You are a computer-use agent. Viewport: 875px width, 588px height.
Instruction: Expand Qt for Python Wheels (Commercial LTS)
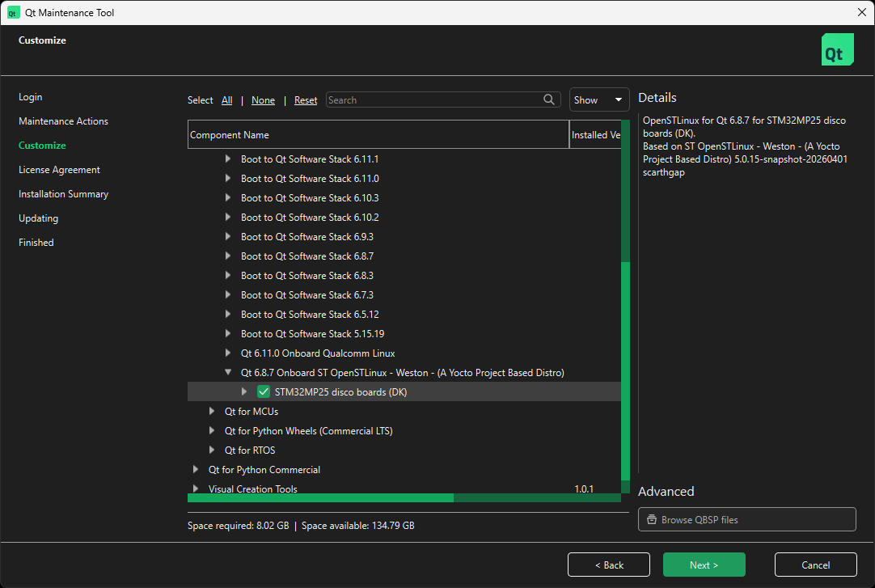tap(212, 430)
